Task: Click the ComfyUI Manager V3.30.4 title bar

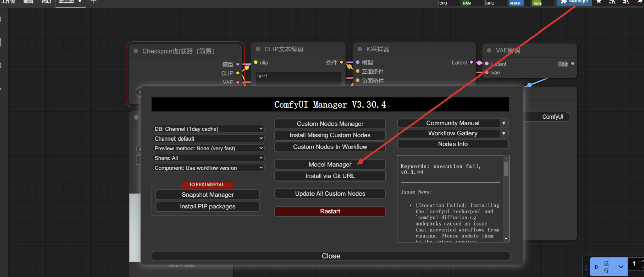Action: (x=330, y=104)
